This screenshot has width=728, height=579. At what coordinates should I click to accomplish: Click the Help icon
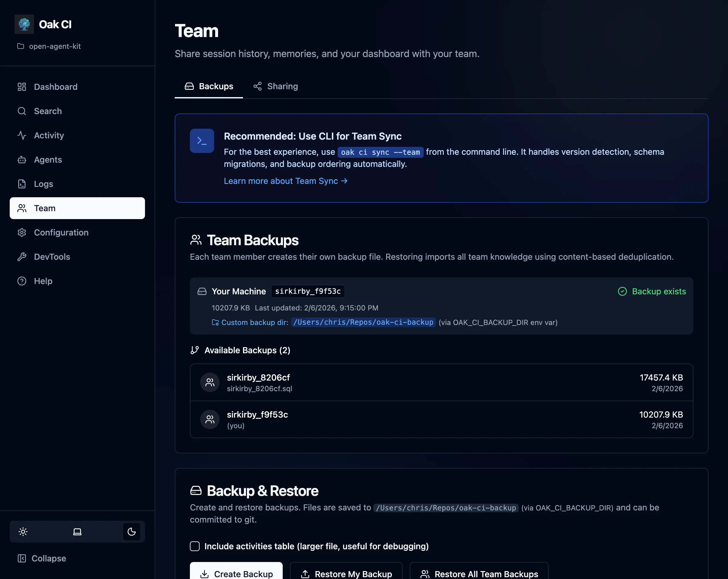point(42,281)
